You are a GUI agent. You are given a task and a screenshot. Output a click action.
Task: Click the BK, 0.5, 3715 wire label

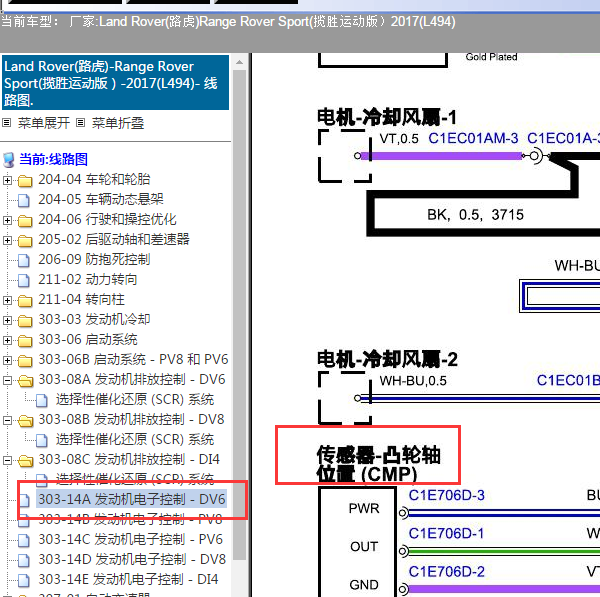coord(475,215)
